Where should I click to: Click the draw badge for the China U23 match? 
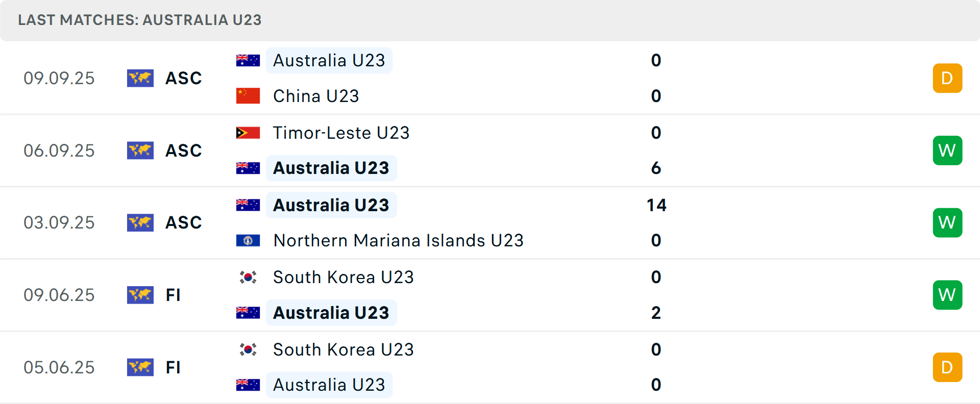pyautogui.click(x=947, y=78)
